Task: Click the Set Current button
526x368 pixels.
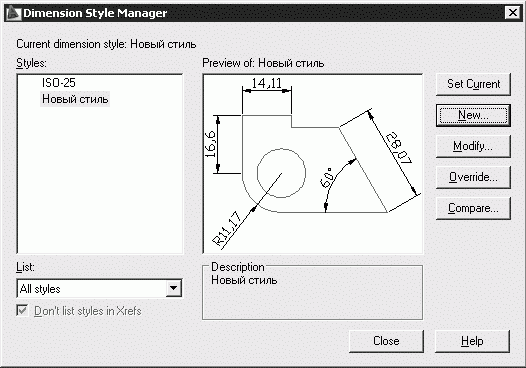Action: [473, 84]
